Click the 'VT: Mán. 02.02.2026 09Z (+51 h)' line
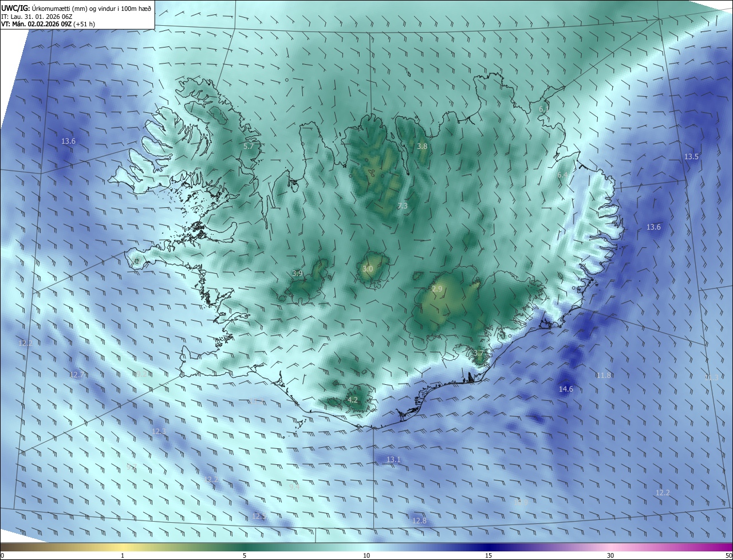733x560 pixels. (48, 24)
